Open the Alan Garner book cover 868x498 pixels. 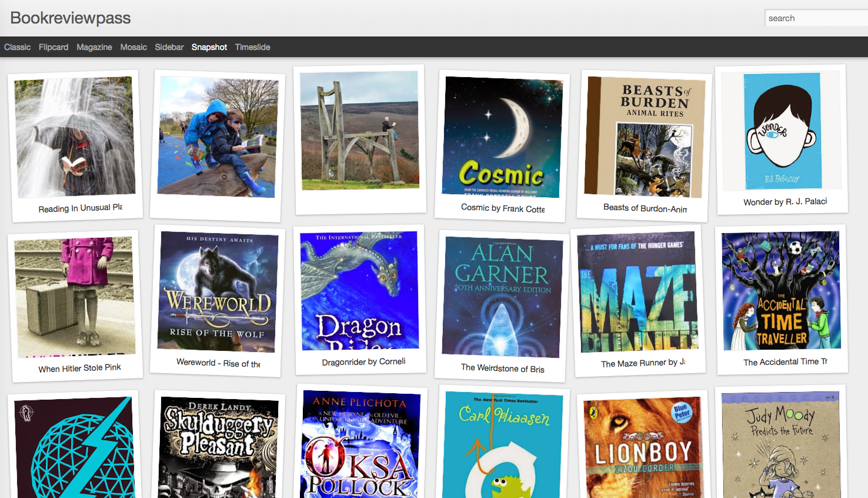coord(502,297)
